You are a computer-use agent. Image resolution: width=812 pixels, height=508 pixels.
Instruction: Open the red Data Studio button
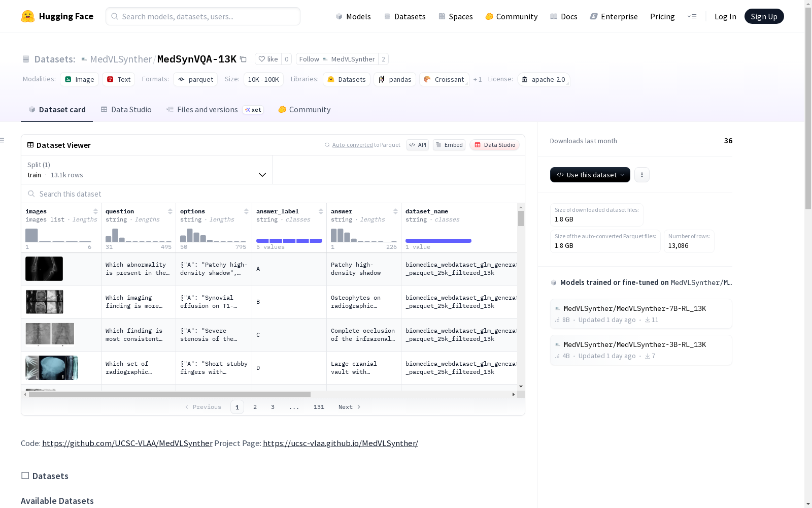pos(495,145)
